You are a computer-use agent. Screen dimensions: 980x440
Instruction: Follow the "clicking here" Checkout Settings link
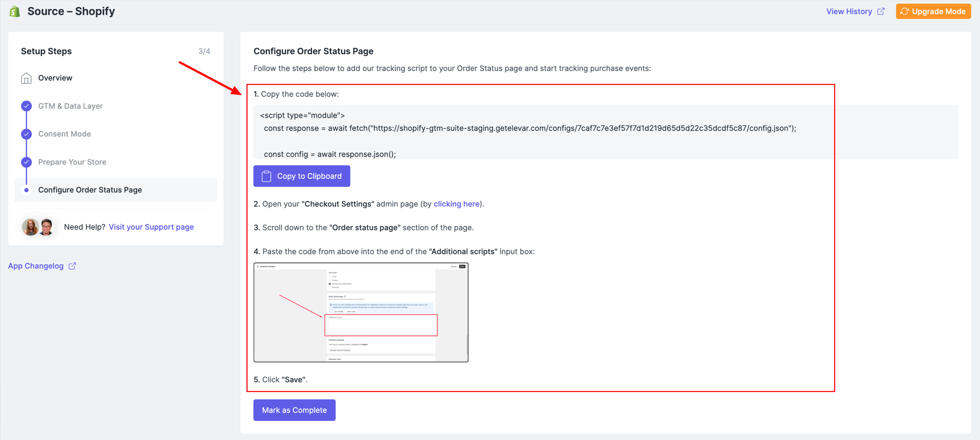(456, 204)
